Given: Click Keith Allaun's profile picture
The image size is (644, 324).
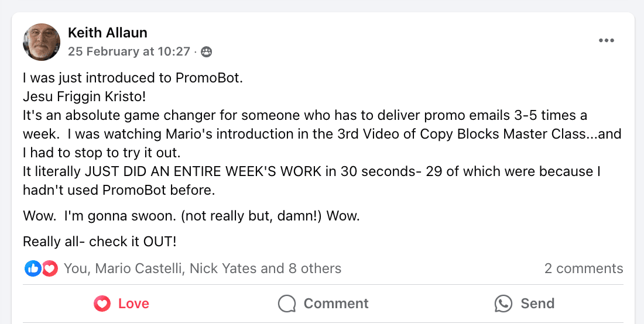Looking at the screenshot, I should [42, 42].
